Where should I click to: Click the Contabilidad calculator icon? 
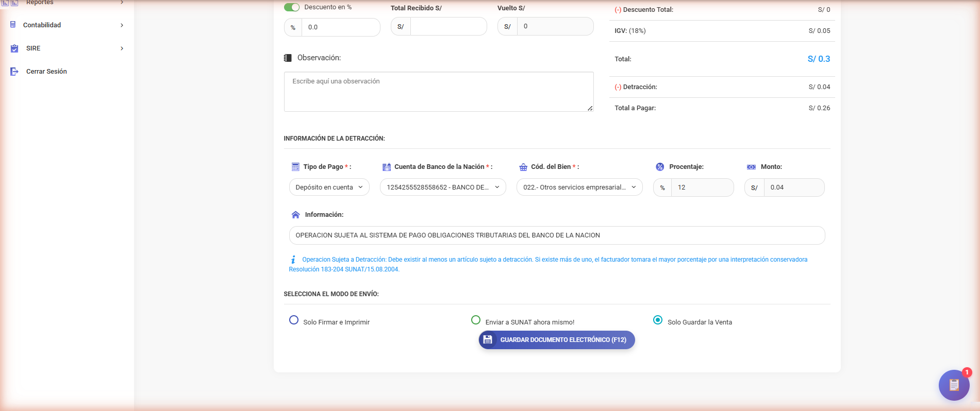[x=13, y=25]
